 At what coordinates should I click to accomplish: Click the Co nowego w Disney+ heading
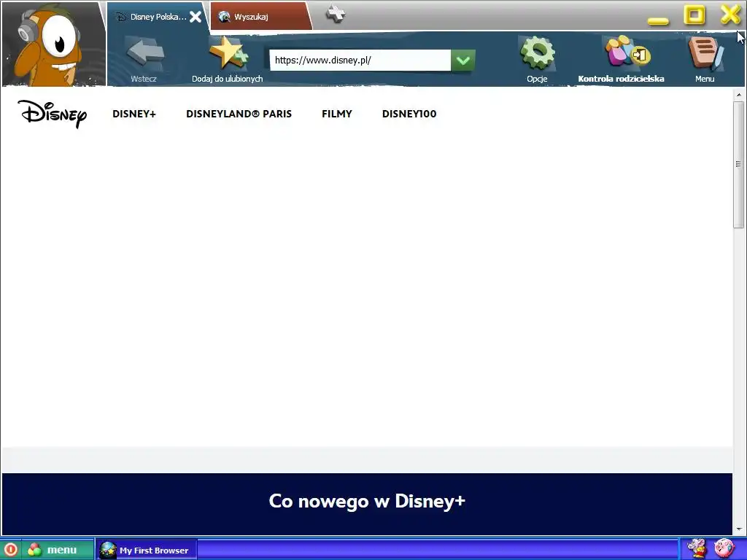click(367, 501)
